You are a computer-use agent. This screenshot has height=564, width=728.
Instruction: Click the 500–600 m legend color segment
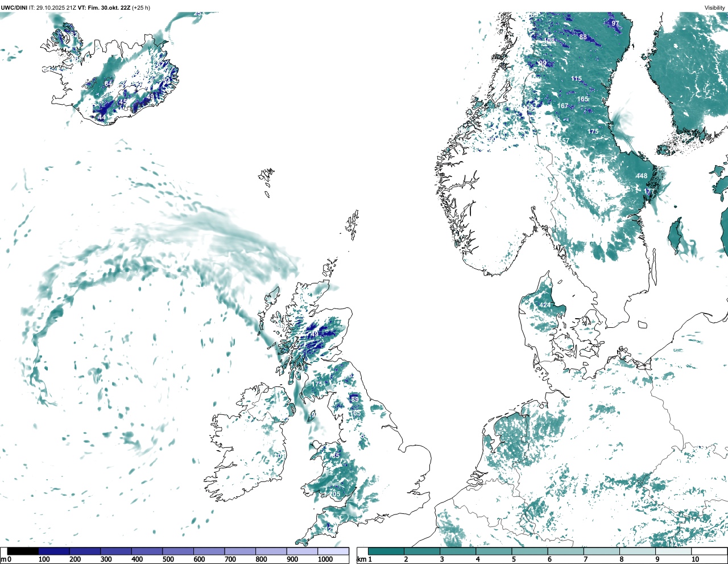(x=178, y=551)
